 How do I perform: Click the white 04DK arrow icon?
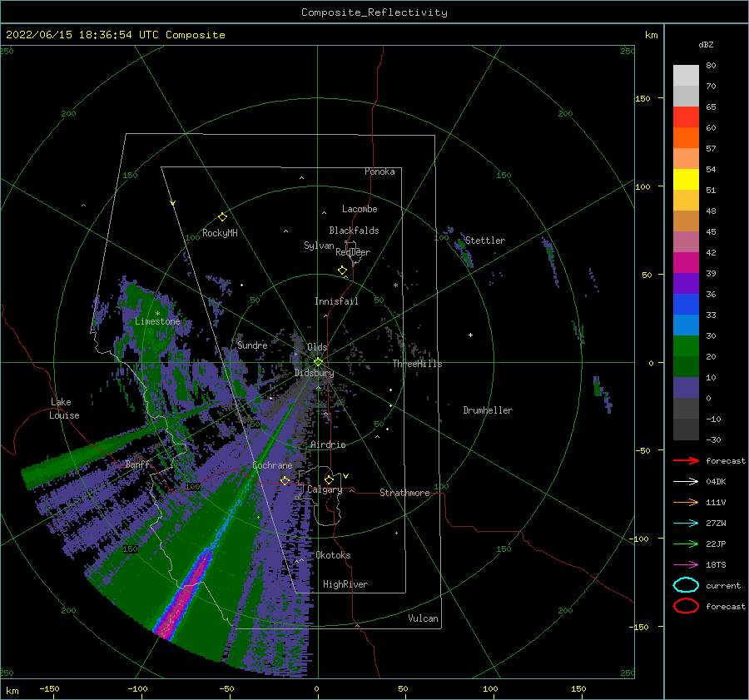(x=686, y=482)
